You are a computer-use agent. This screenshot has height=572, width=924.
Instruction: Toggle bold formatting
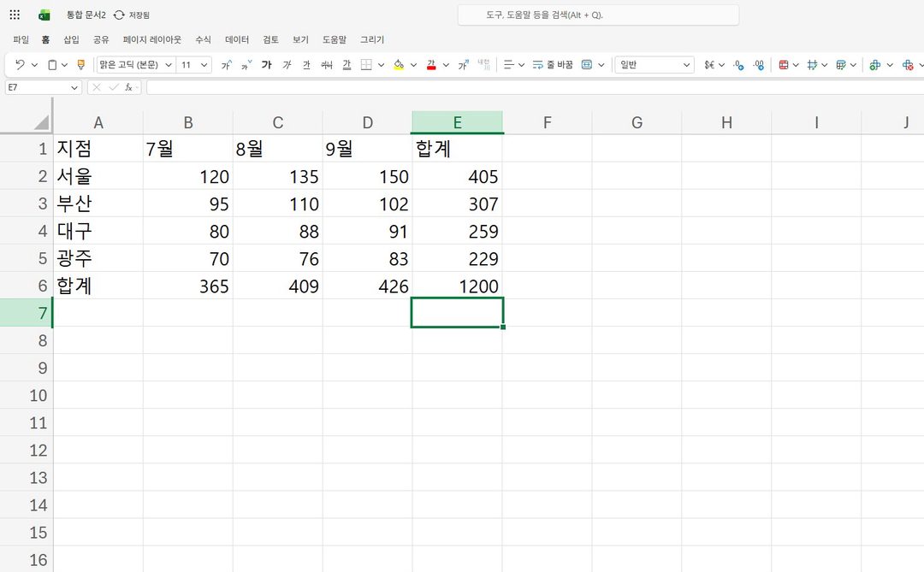click(x=266, y=65)
